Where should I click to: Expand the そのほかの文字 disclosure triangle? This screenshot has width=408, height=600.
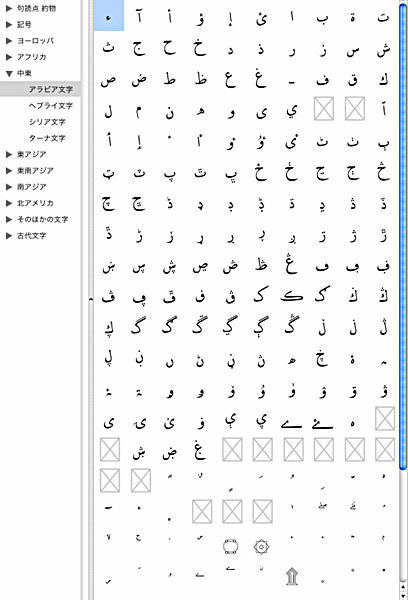(x=9, y=219)
